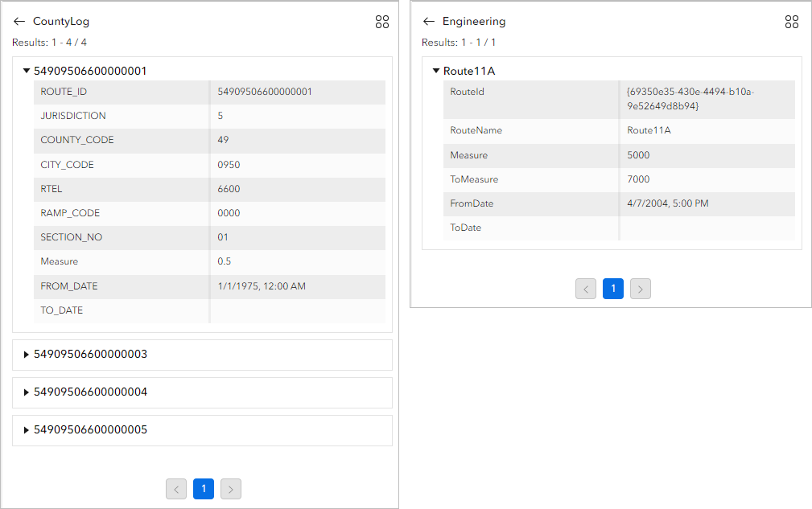
Task: Go to previous page in Engineering results
Action: click(x=586, y=289)
